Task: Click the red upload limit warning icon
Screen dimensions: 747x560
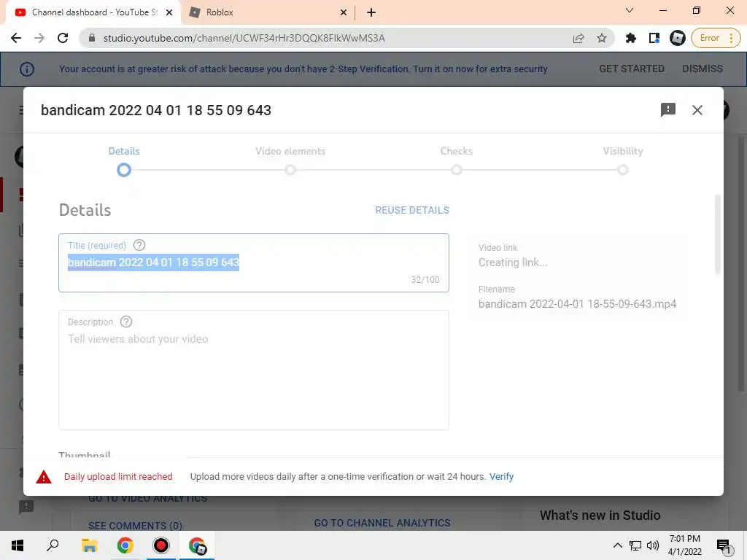Action: pyautogui.click(x=43, y=477)
